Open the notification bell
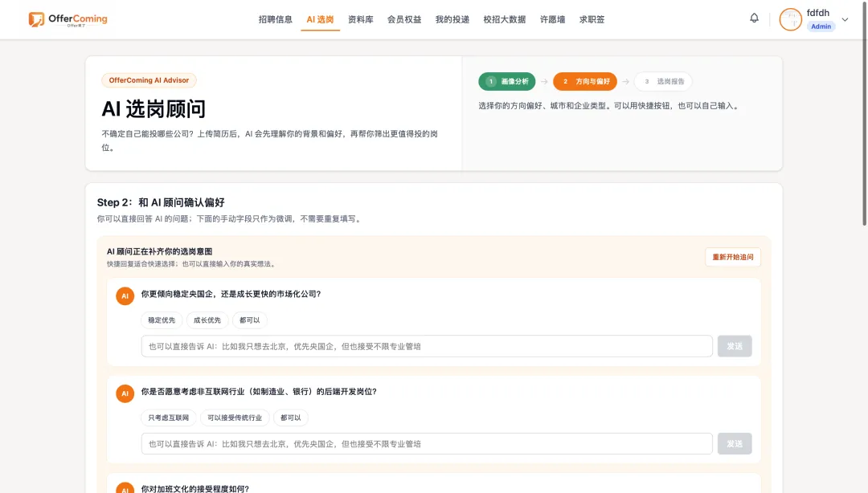 (x=754, y=18)
